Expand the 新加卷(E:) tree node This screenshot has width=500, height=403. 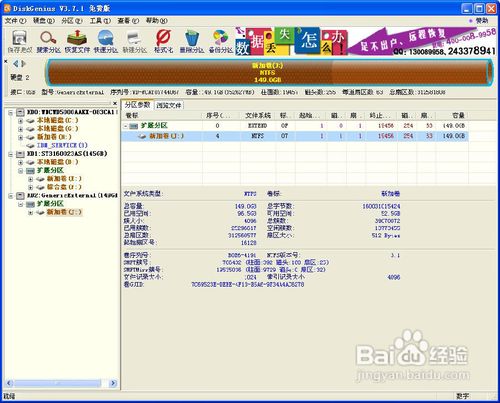(31, 179)
